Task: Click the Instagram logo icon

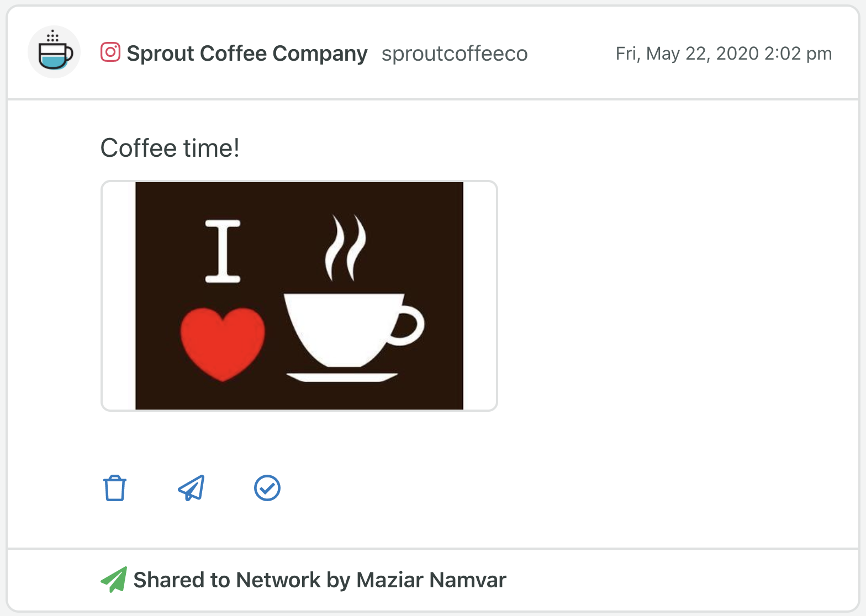Action: (x=110, y=52)
